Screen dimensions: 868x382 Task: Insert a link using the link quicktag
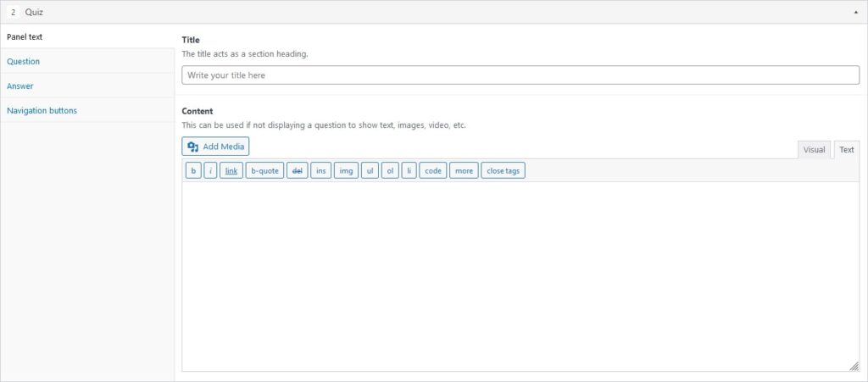pos(231,171)
